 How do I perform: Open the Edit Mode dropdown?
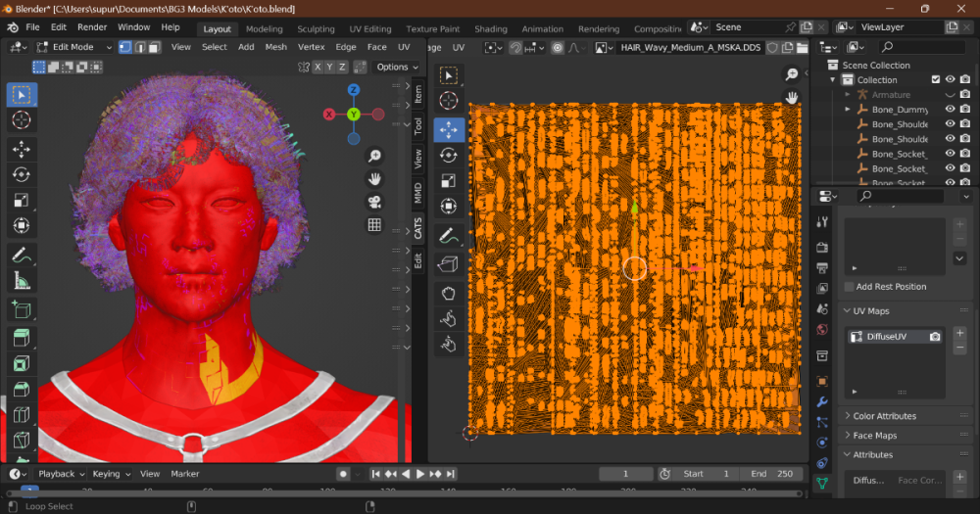pos(73,47)
